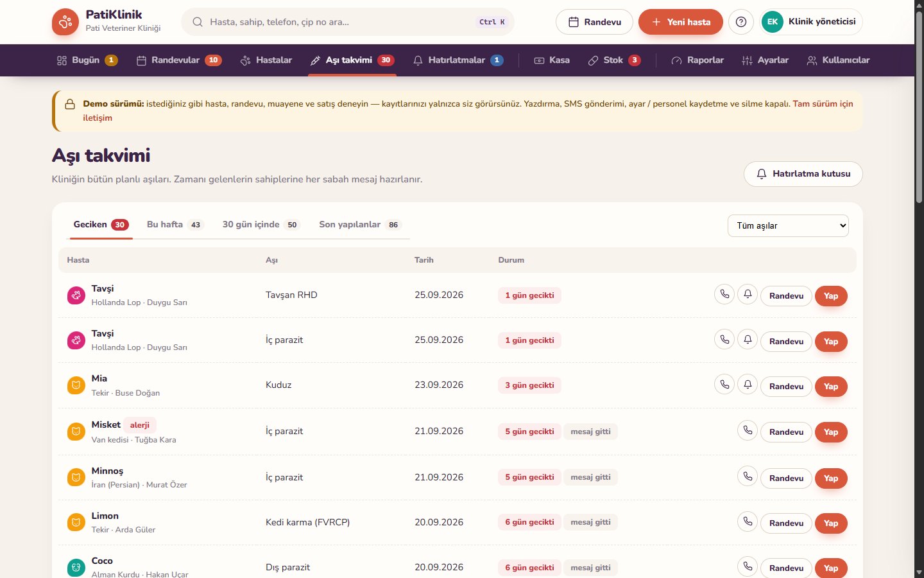Viewport: 924px width, 578px height.
Task: Click phone icon in Misket's row
Action: coord(748,430)
